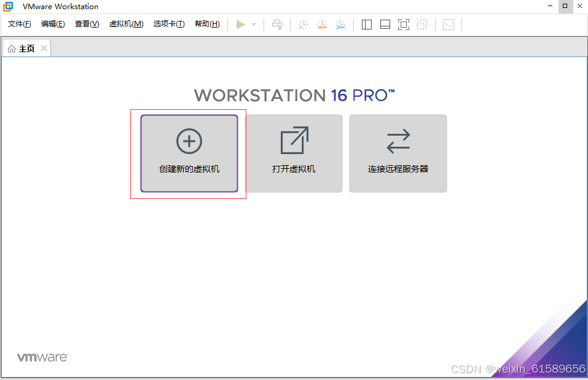The image size is (588, 380).
Task: Open the 选项卡(T) menu
Action: 169,24
